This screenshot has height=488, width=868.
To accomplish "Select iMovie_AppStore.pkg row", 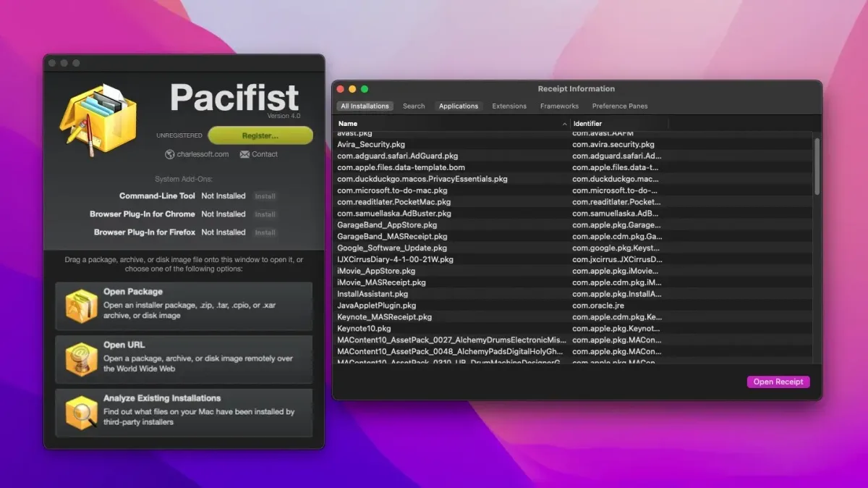I will (x=573, y=271).
